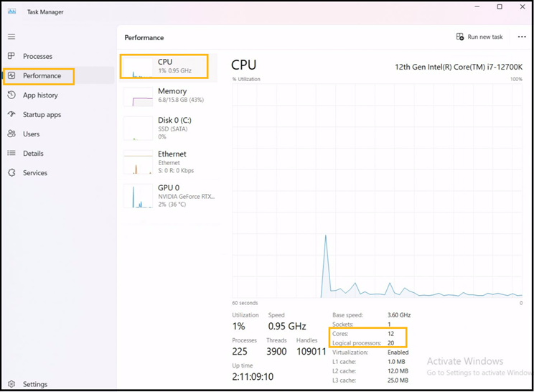
Task: Go to the App history page
Action: (x=40, y=95)
